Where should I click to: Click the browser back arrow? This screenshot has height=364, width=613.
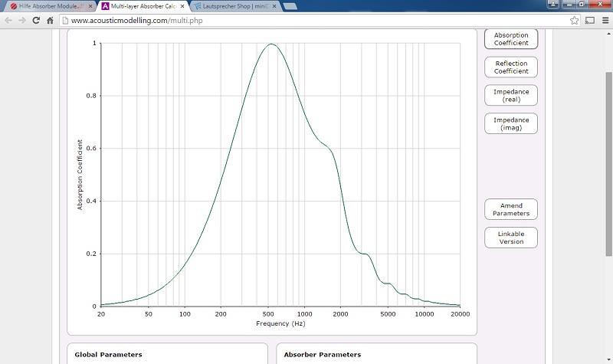tap(8, 21)
